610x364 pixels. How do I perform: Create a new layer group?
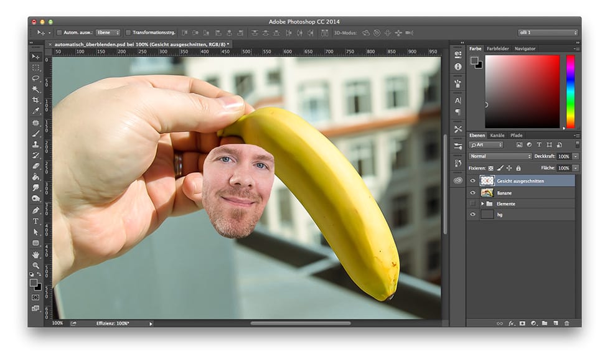tap(545, 323)
